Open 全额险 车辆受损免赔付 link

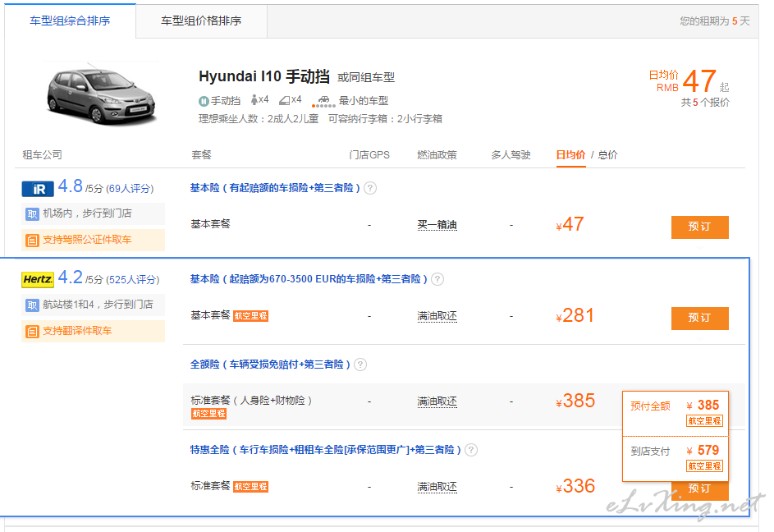(270, 365)
